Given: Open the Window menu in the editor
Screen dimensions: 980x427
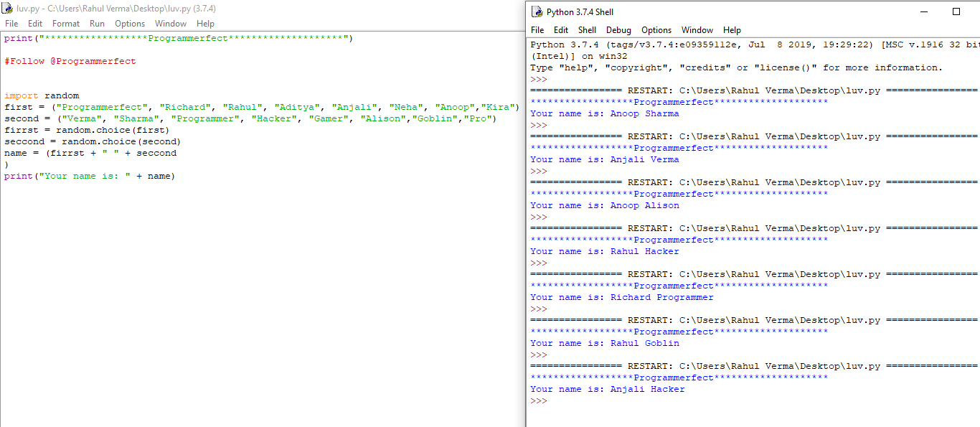Looking at the screenshot, I should 171,23.
